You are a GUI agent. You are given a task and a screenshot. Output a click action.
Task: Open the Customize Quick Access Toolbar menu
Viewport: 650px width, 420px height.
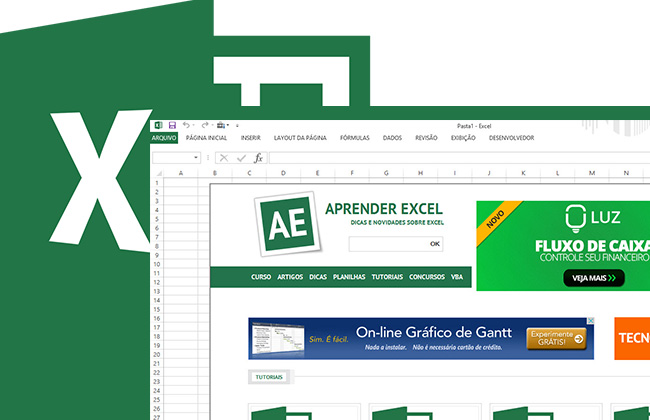pos(237,126)
